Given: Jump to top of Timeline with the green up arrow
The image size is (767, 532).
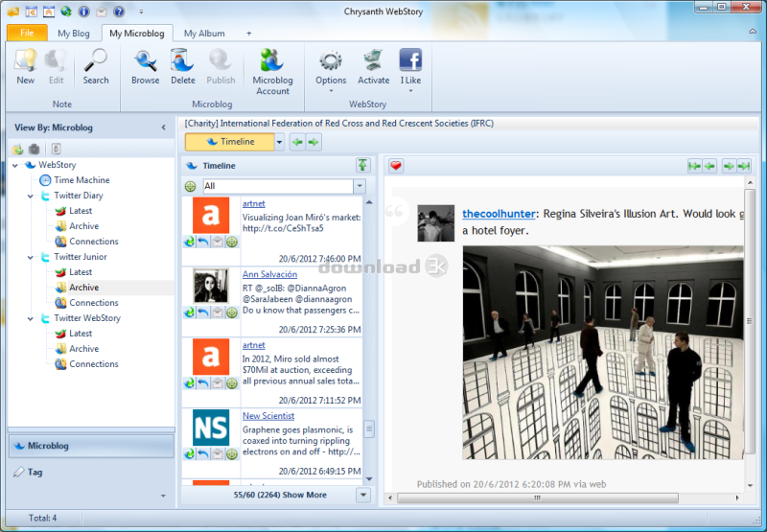Looking at the screenshot, I should [x=362, y=165].
